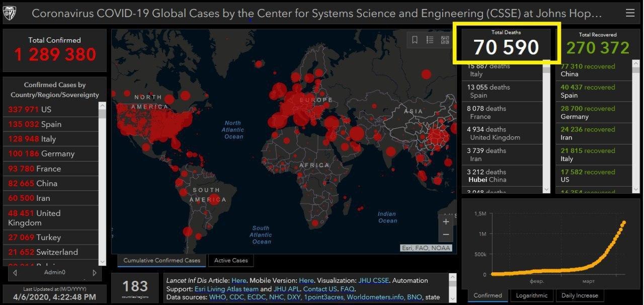Viewport: 644px width, 305px height.
Task: Select Germany in confirmed cases list
Action: pos(51,154)
